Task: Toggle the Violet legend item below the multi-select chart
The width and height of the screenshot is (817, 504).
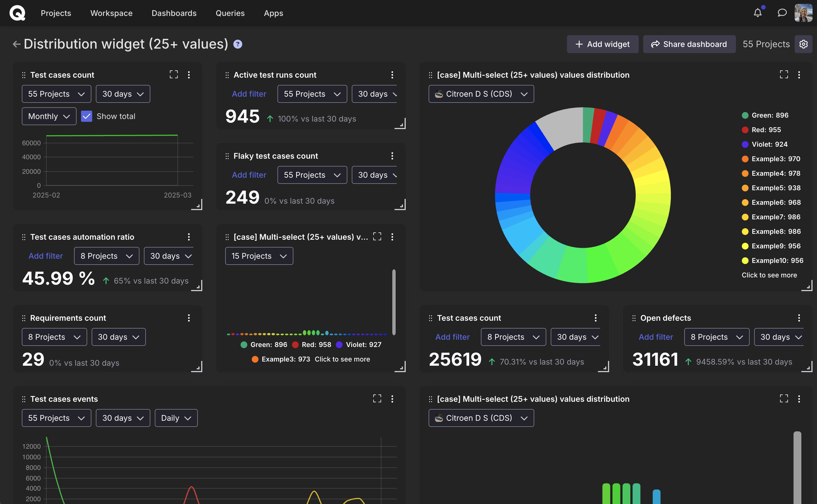Action: point(358,344)
